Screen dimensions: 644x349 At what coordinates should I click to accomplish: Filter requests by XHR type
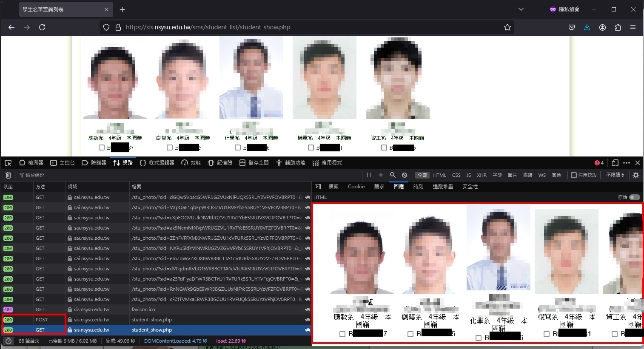coord(482,175)
